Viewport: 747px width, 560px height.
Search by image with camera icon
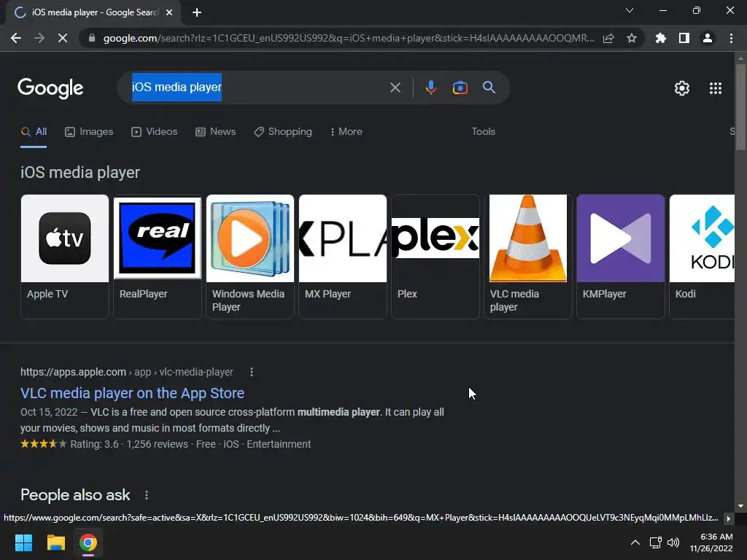click(x=460, y=87)
